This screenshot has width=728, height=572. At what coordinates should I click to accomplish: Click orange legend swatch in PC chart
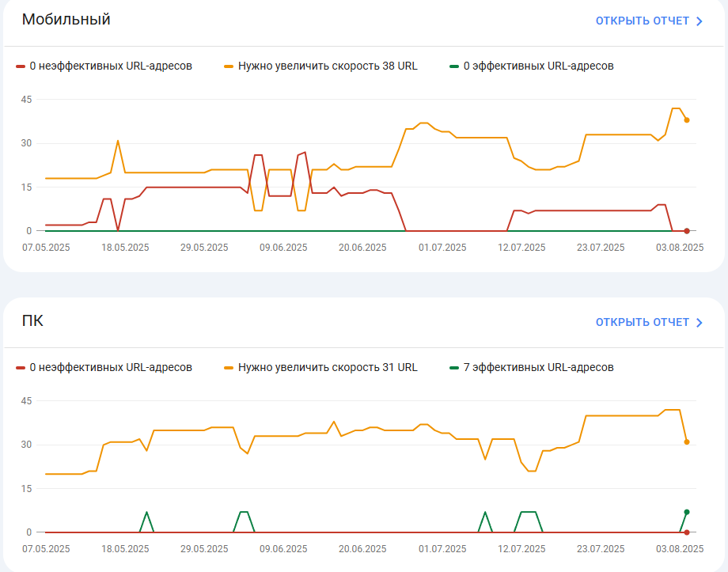tap(229, 368)
